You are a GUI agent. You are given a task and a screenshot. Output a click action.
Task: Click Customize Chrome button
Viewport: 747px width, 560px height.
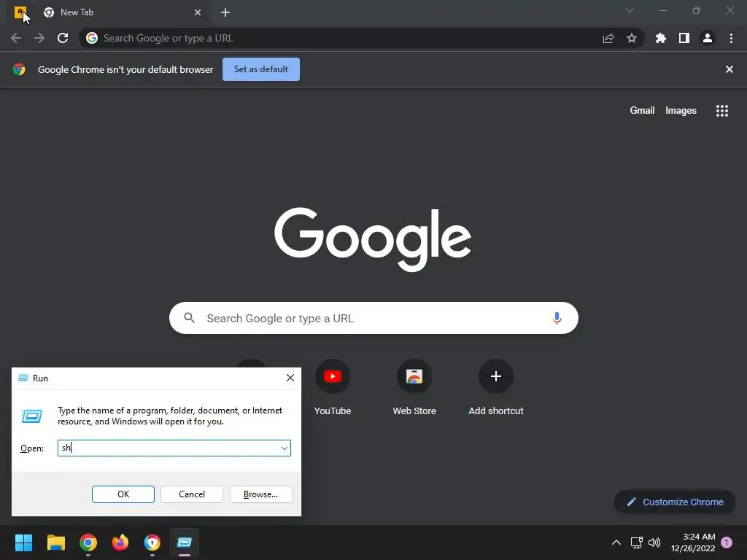point(675,502)
